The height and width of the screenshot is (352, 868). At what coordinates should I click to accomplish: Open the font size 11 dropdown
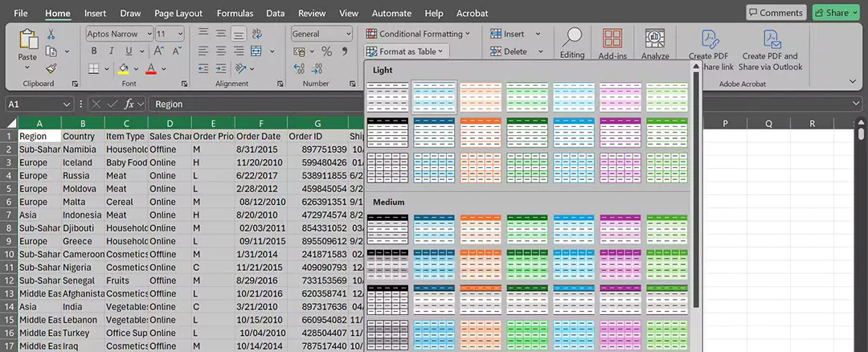tap(181, 34)
